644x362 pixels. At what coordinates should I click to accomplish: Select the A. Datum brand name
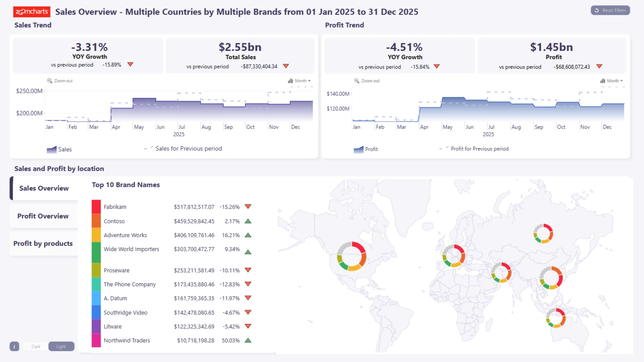[115, 298]
